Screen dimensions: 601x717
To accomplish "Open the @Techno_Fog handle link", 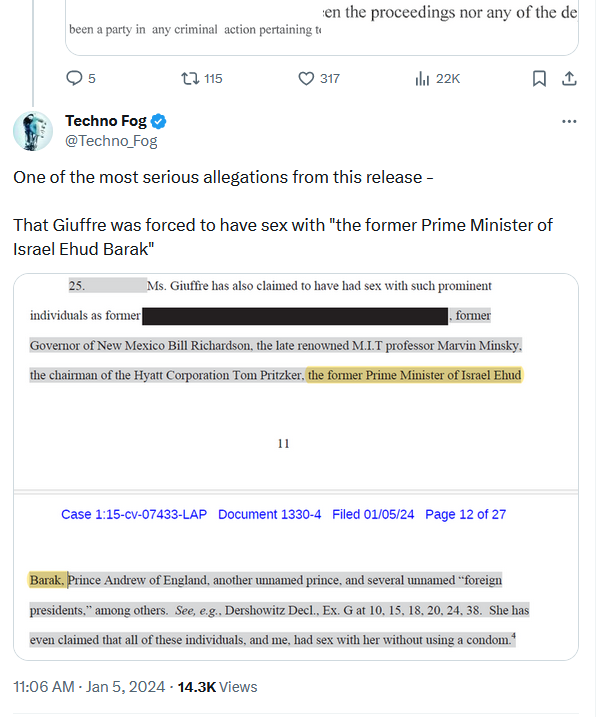I will [x=111, y=141].
